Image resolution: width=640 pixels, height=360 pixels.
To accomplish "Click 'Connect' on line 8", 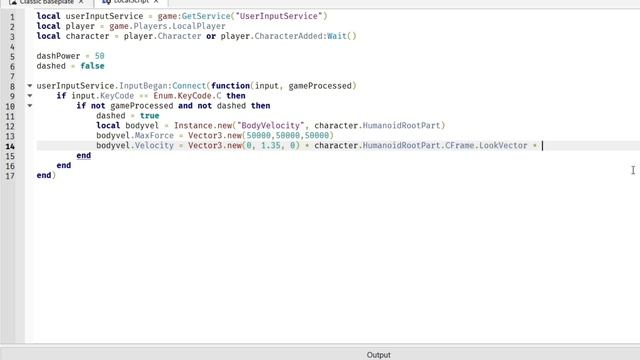I will coord(189,86).
